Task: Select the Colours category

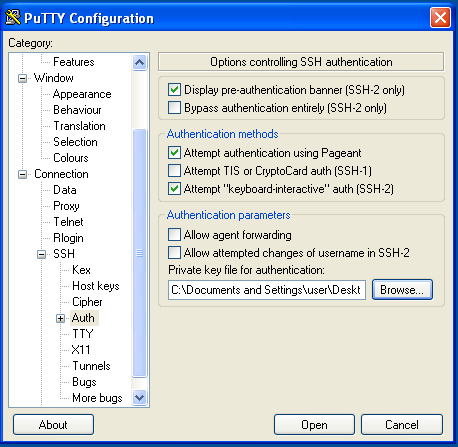Action: click(x=71, y=158)
